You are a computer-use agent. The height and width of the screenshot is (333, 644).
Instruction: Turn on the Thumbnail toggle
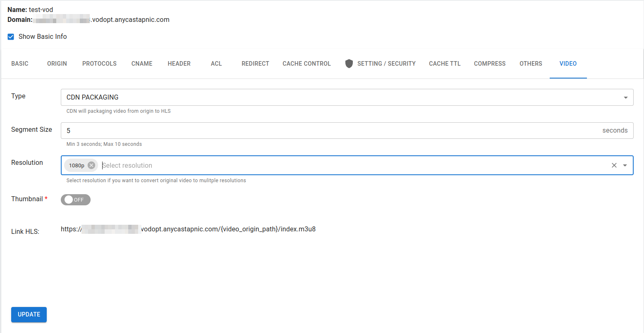tap(75, 200)
